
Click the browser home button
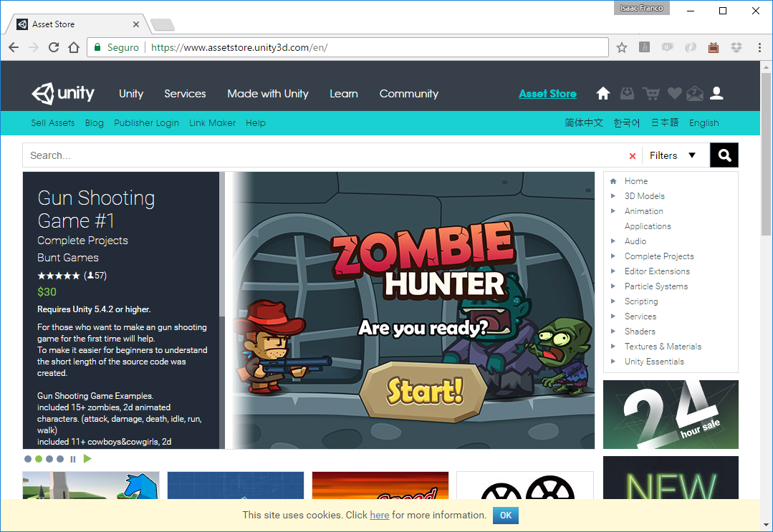coord(74,47)
